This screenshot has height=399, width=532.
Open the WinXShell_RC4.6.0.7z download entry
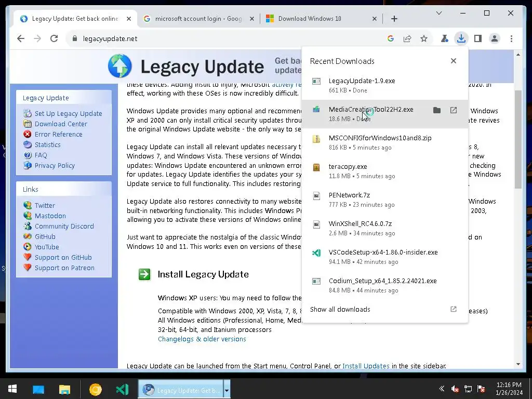(385, 228)
